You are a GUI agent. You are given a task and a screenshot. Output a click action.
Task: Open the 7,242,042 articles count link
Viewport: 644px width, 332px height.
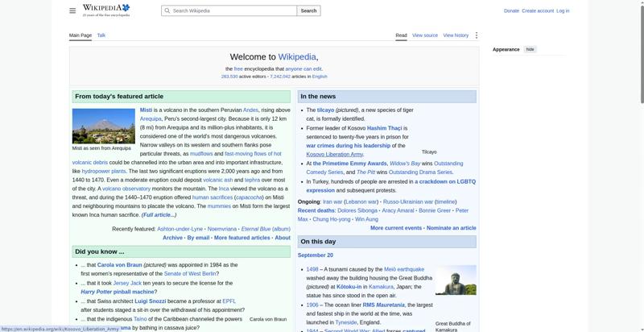point(280,77)
